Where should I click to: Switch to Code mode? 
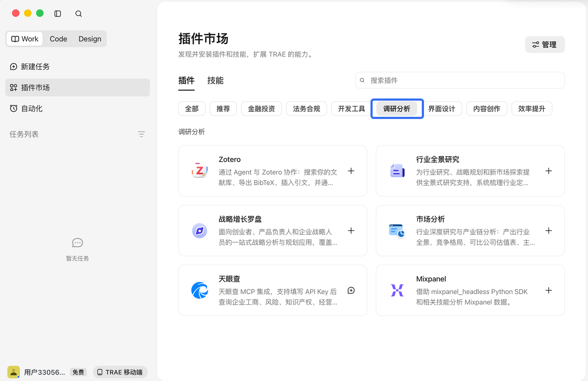(58, 39)
